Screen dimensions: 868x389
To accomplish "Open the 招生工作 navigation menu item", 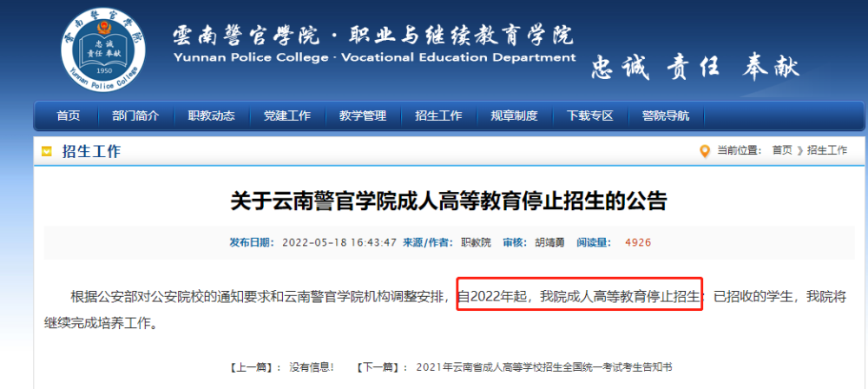I will [438, 115].
